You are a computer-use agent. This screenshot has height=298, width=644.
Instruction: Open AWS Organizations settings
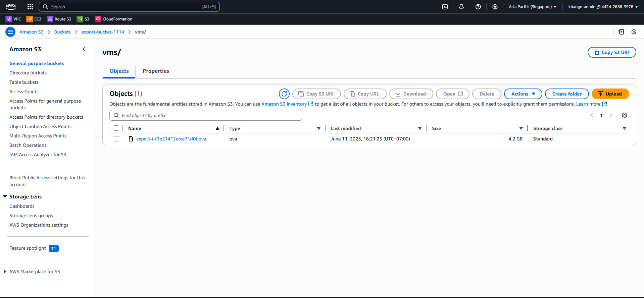click(39, 225)
